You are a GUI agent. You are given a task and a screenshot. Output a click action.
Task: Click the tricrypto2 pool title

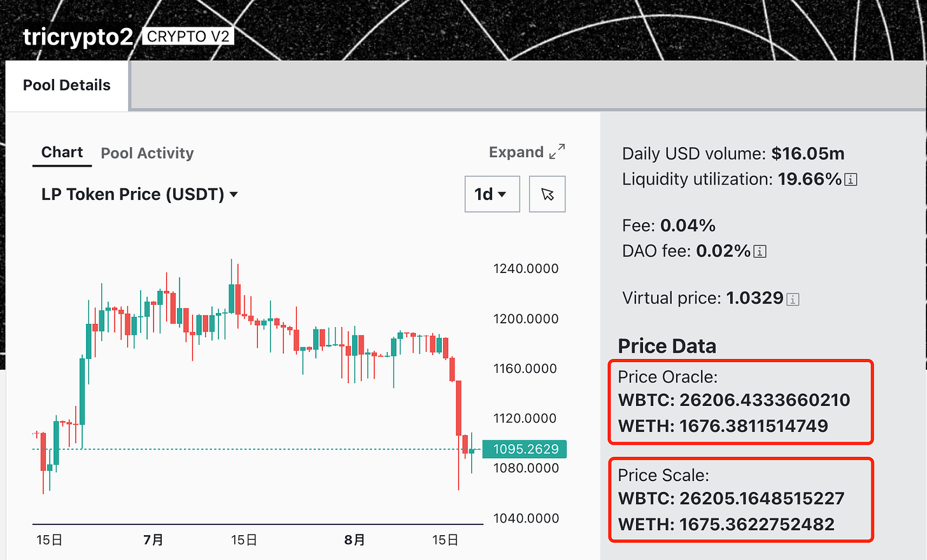pos(78,37)
